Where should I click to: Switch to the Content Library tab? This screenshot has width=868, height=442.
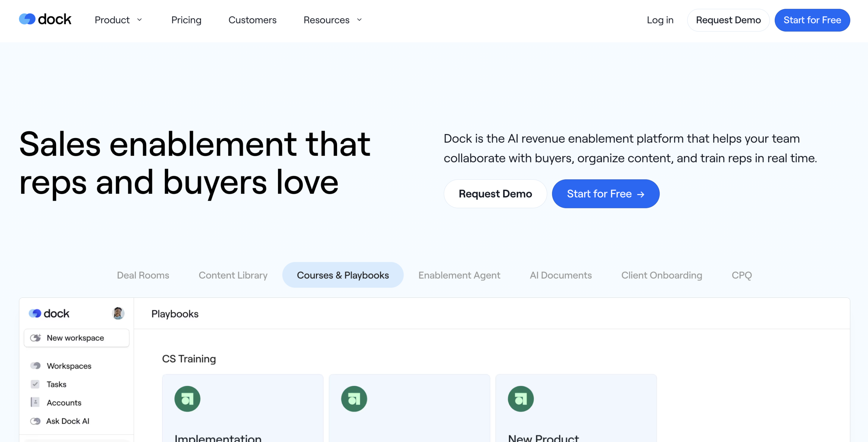click(x=233, y=275)
